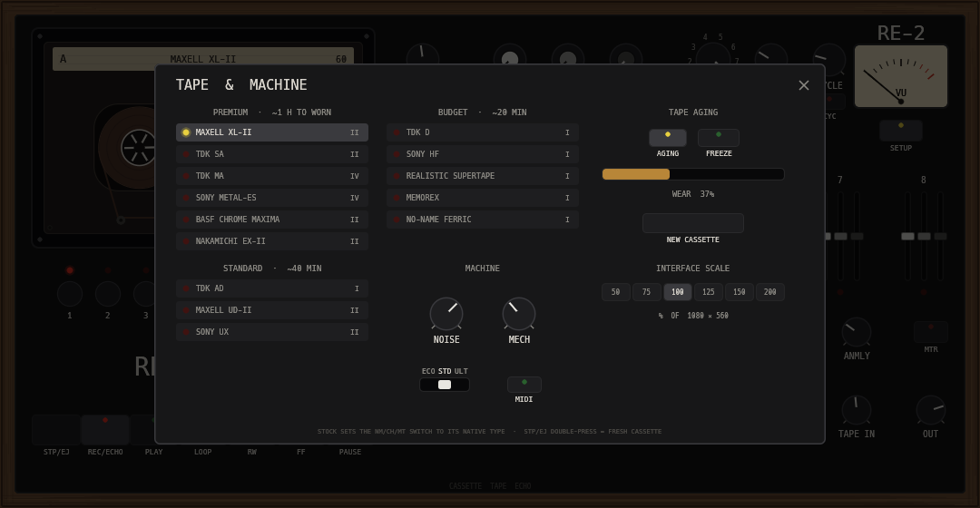Set interface scale to 200

click(770, 292)
